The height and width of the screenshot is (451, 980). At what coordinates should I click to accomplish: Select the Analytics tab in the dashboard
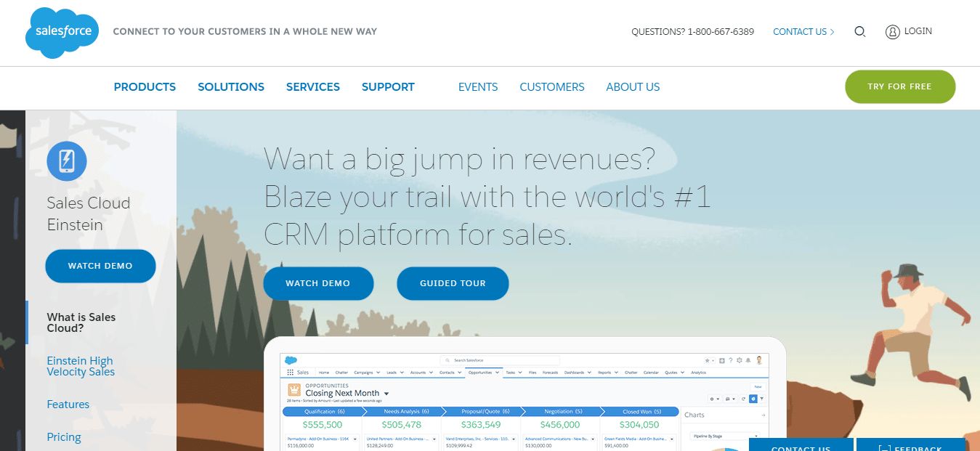[x=698, y=373]
